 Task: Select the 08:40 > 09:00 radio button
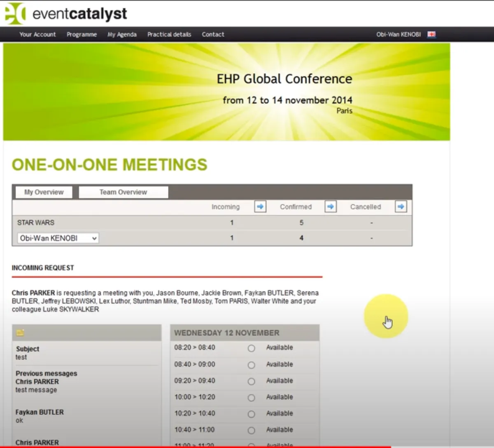coord(251,365)
